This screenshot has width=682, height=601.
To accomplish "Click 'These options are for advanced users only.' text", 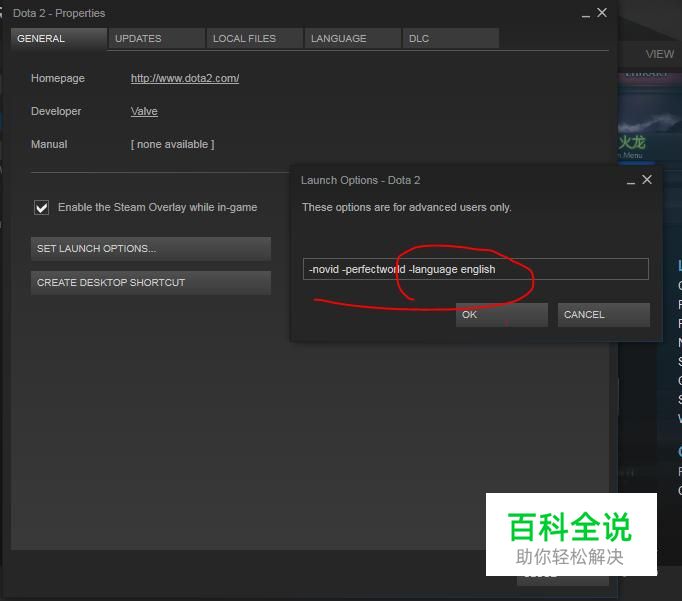I will click(407, 207).
